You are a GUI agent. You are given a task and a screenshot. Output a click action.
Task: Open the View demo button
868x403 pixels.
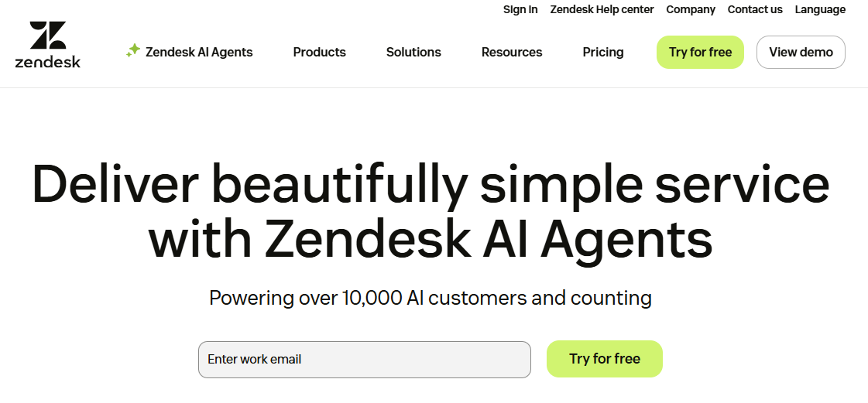point(801,52)
